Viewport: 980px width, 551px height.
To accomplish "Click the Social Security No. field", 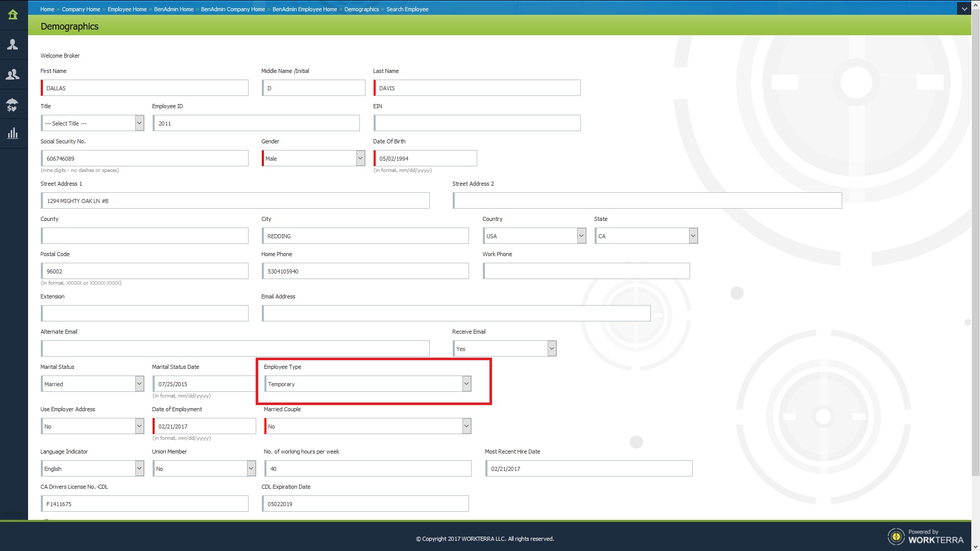I will [144, 158].
